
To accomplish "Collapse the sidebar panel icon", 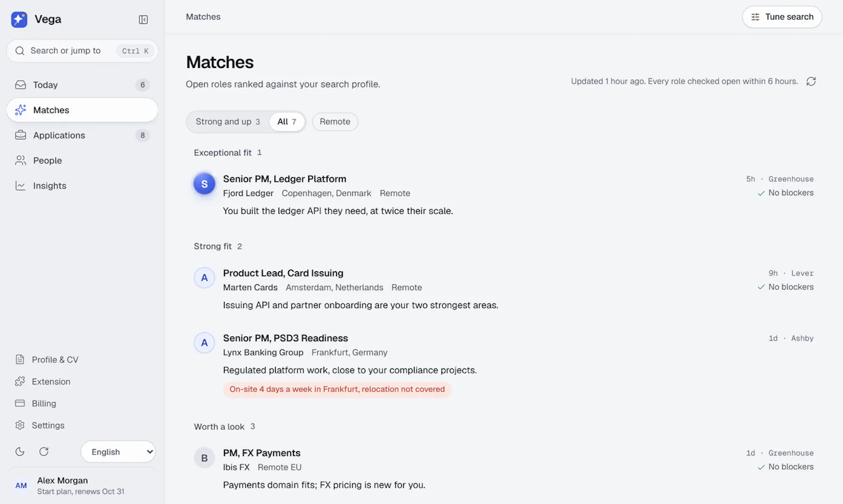I will [143, 19].
